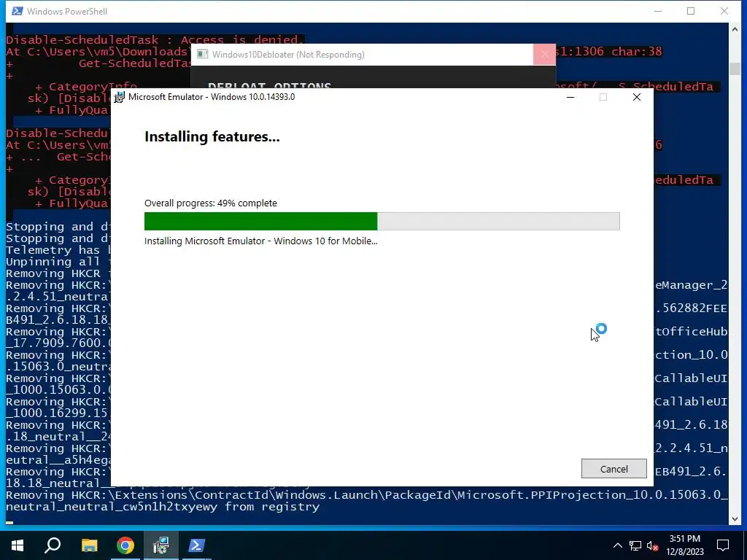747x560 pixels.
Task: Click the Windows10Debloater window title text
Action: pyautogui.click(x=288, y=54)
